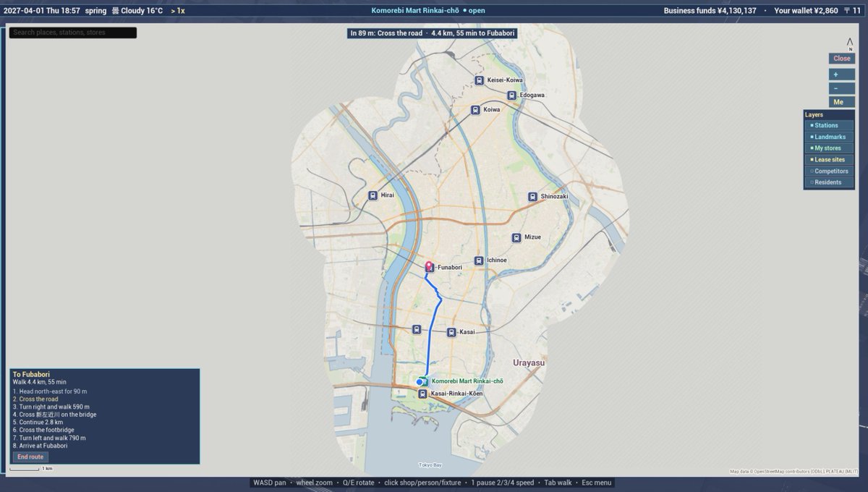Click step 'Cross 新左近川 on the bridge'
Screen dimensions: 868x492
coord(54,415)
